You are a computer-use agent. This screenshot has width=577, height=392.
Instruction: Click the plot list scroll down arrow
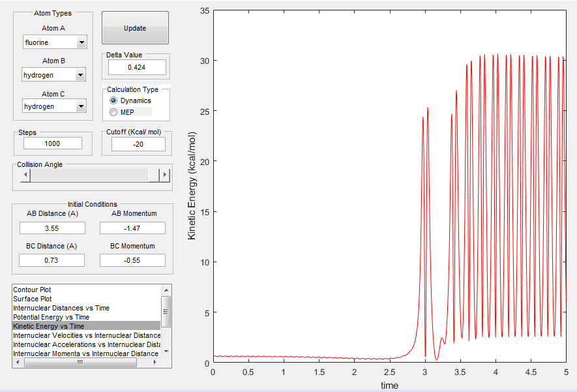pyautogui.click(x=166, y=352)
